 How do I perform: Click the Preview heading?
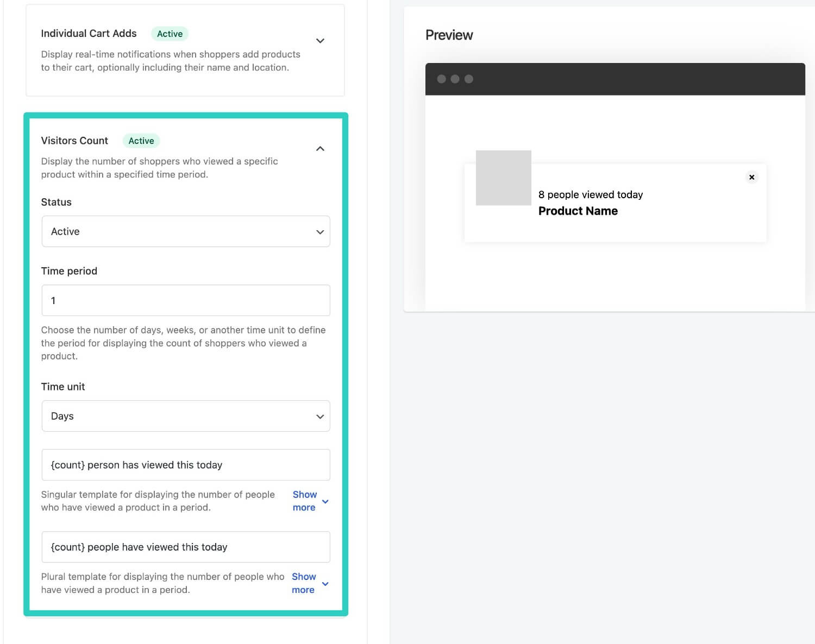click(449, 35)
